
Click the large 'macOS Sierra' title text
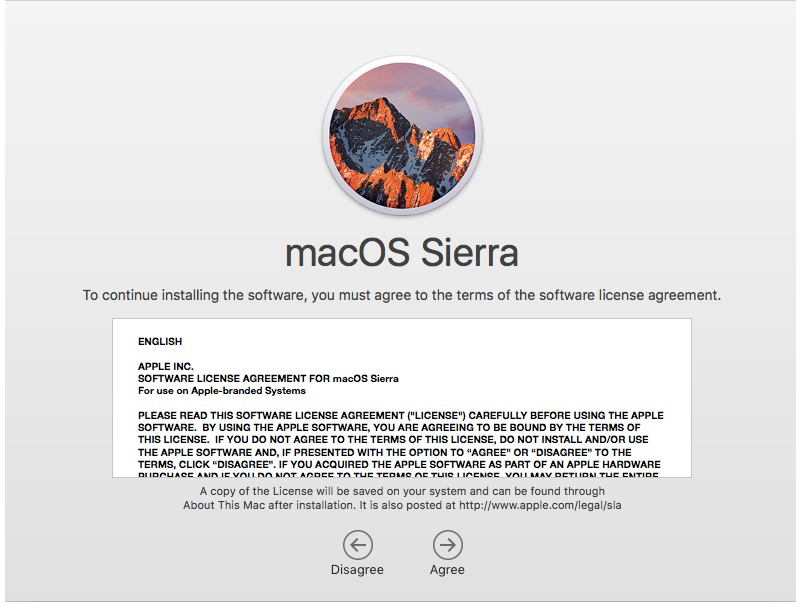402,253
